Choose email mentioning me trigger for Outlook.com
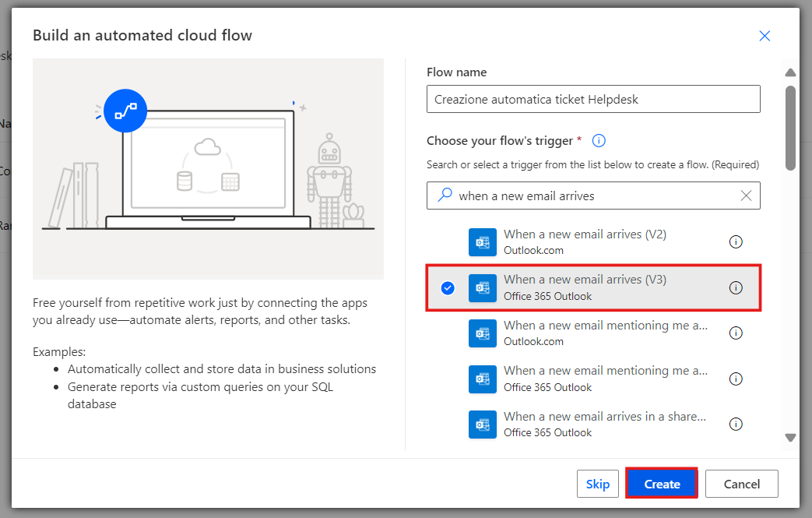Image resolution: width=812 pixels, height=518 pixels. click(593, 333)
